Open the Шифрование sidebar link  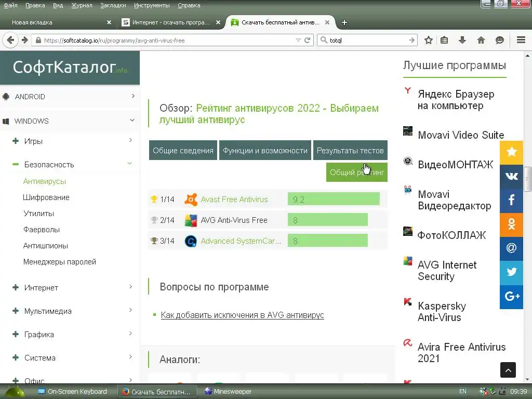click(x=46, y=197)
